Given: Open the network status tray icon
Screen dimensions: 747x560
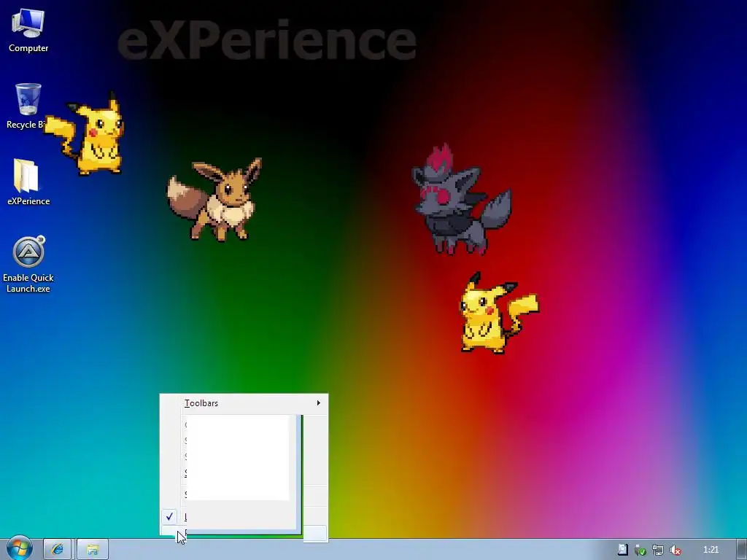Looking at the screenshot, I should pos(658,550).
